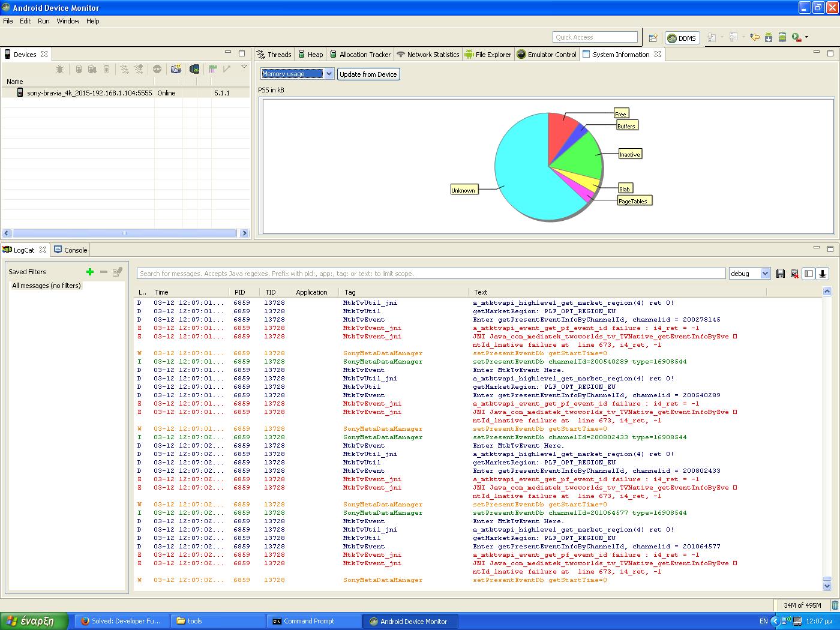Open the debug log level dropdown
This screenshot has height=630, width=840.
click(749, 274)
